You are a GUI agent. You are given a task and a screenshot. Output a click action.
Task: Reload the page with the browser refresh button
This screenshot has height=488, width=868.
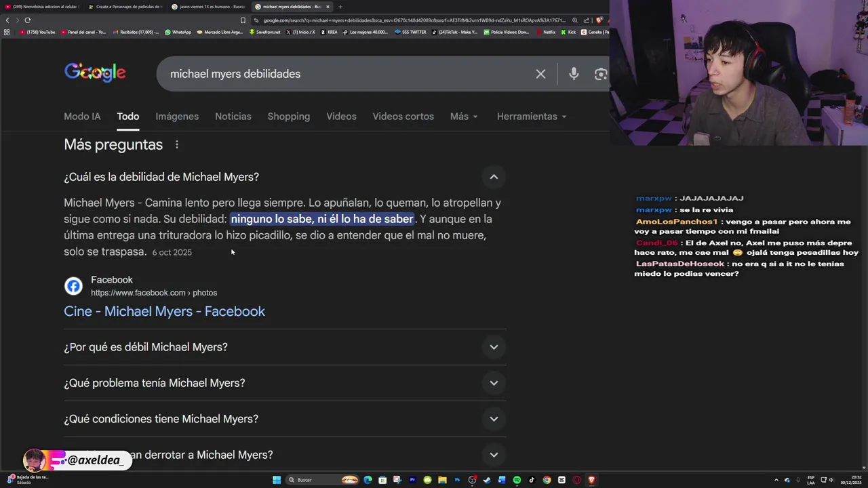27,20
